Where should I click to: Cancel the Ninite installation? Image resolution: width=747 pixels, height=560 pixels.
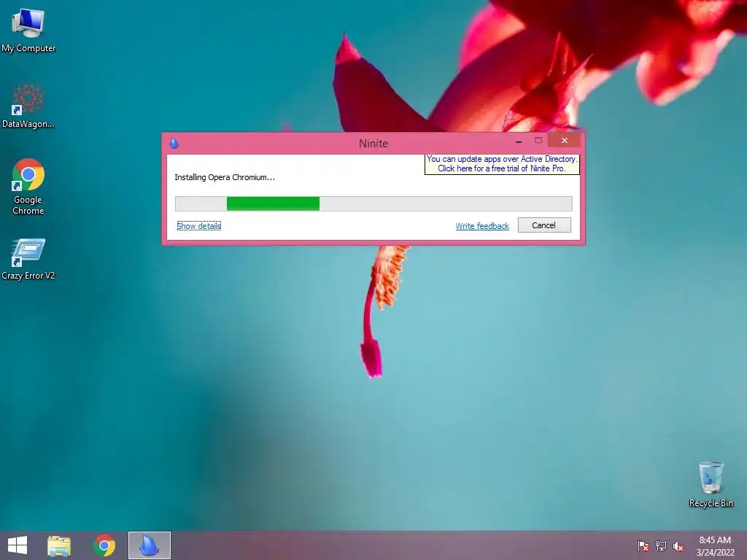click(544, 225)
